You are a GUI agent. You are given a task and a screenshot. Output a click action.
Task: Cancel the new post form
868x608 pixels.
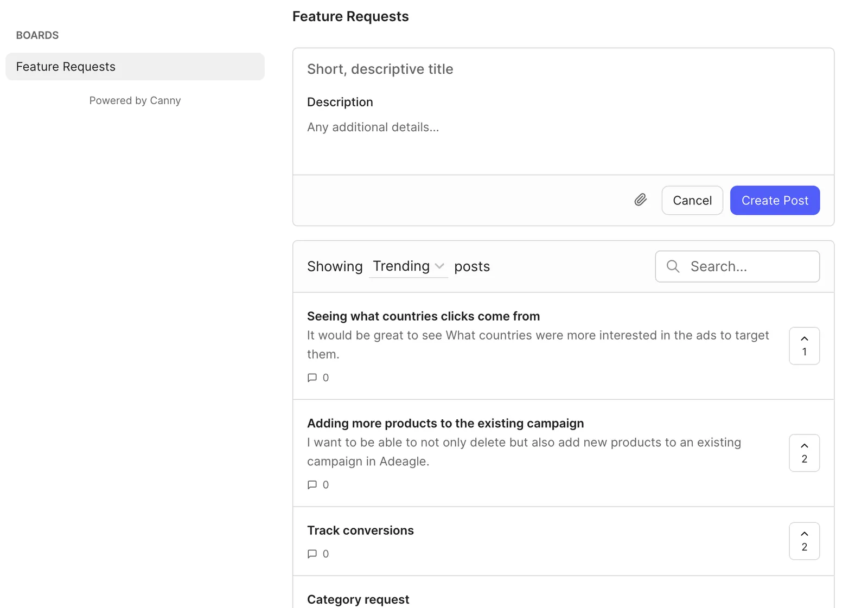pyautogui.click(x=692, y=201)
